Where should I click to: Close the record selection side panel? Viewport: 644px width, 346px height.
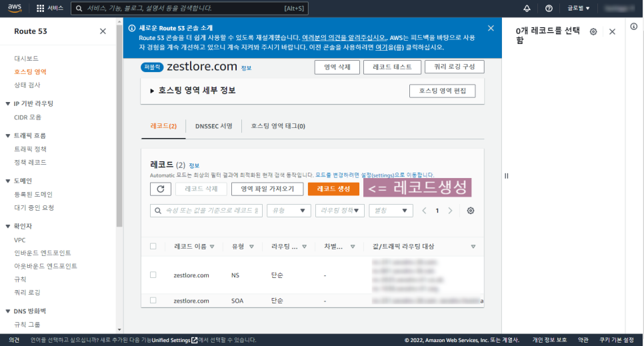tap(612, 31)
